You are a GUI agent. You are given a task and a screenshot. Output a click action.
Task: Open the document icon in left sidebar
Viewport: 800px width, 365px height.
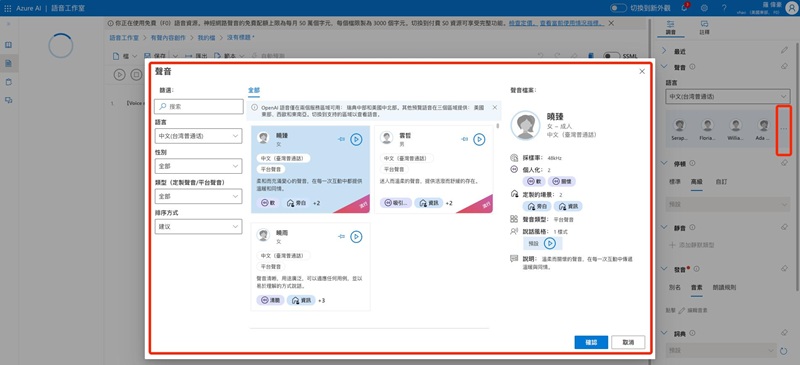tap(8, 63)
